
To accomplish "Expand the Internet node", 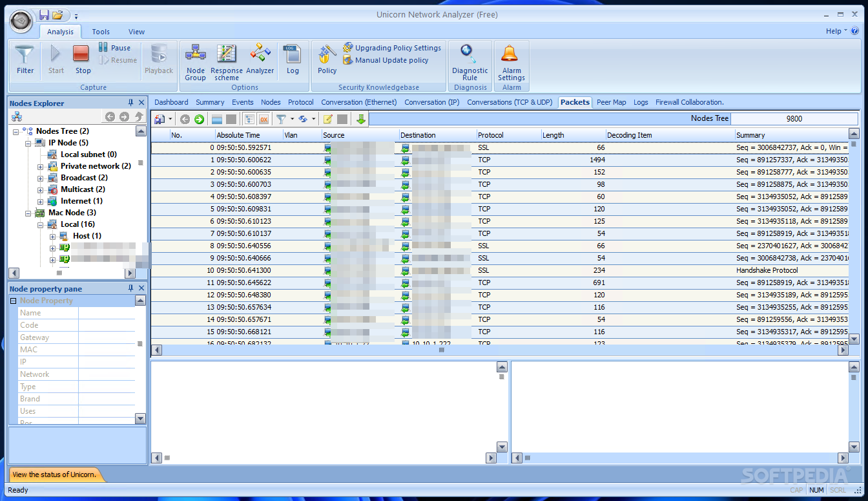I will click(40, 201).
